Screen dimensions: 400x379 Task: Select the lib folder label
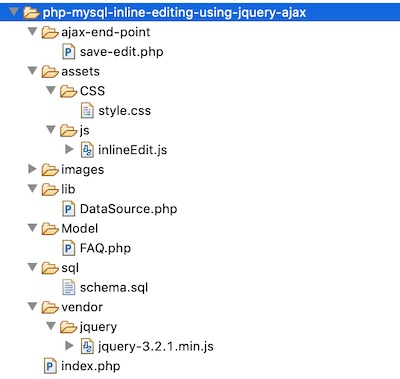[x=68, y=189]
